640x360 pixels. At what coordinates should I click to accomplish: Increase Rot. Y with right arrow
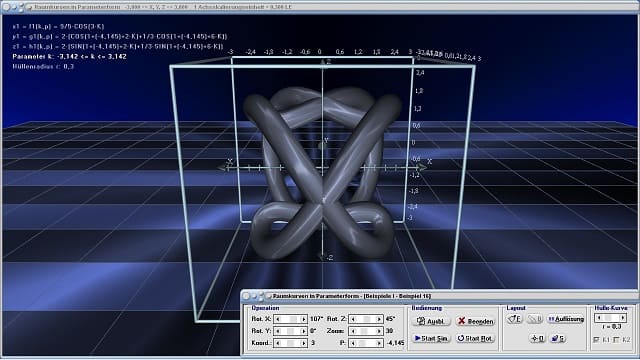click(x=304, y=331)
